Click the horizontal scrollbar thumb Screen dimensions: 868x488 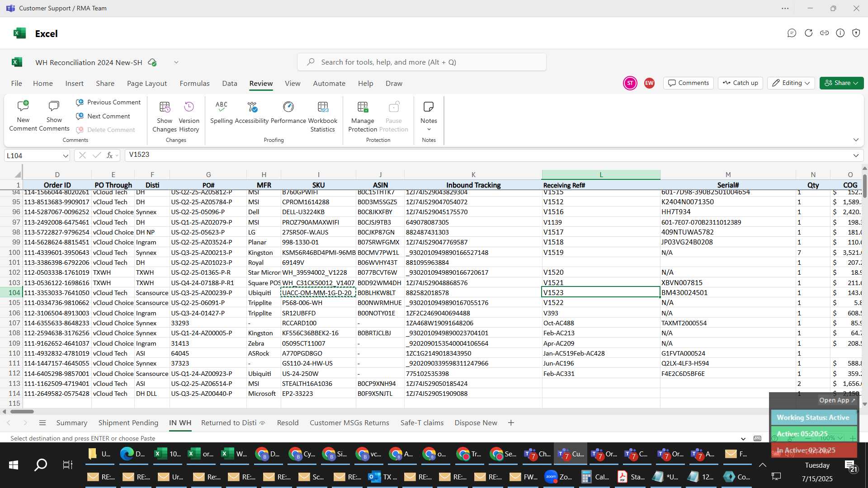(22, 412)
